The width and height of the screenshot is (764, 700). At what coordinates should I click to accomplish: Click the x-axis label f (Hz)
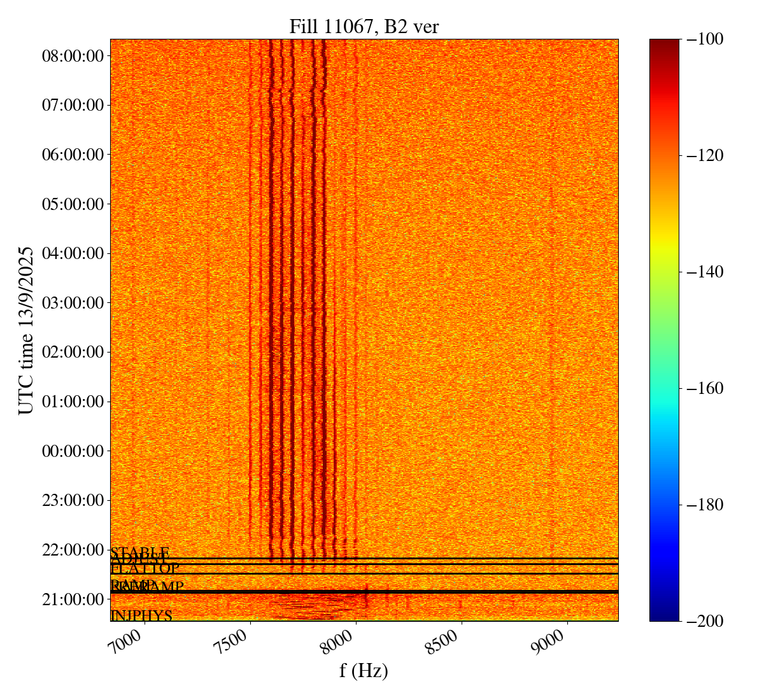pos(364,670)
